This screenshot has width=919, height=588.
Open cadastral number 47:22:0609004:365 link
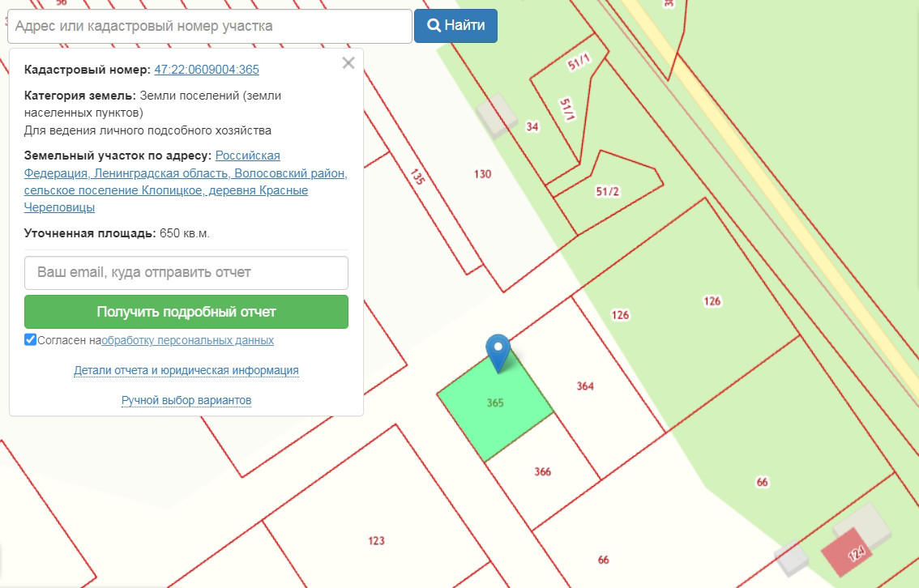click(x=207, y=70)
